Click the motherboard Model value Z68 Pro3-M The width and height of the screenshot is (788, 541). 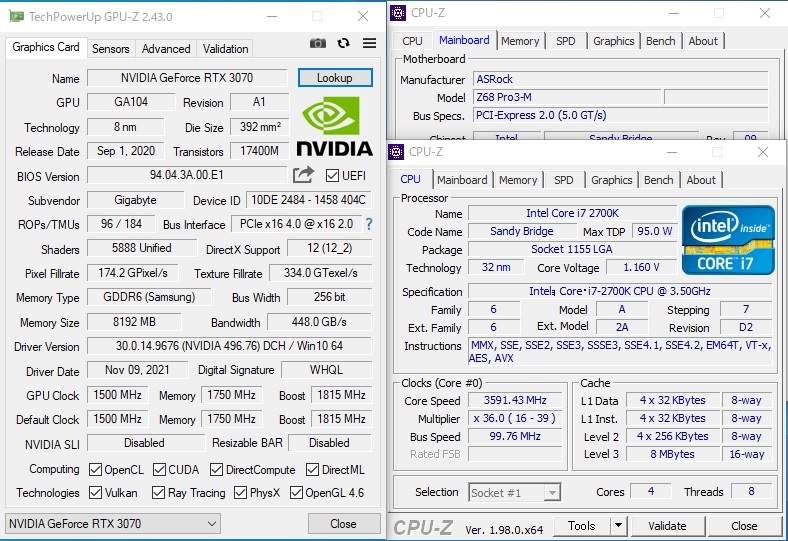point(566,97)
